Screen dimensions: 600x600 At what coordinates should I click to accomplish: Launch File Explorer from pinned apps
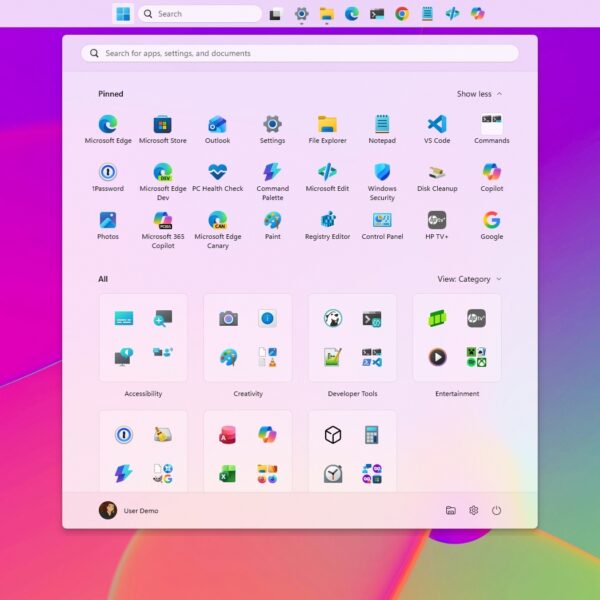(x=327, y=129)
